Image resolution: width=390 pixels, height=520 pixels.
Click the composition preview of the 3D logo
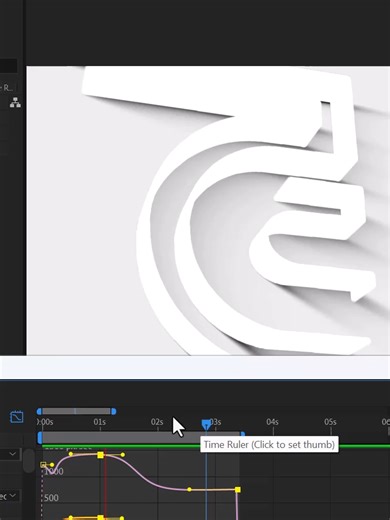[x=208, y=211]
